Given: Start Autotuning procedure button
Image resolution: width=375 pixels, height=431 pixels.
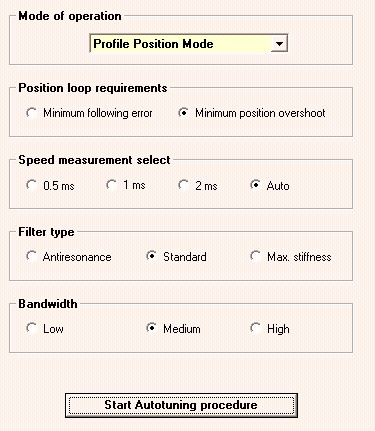Looking at the screenshot, I should click(x=181, y=405).
